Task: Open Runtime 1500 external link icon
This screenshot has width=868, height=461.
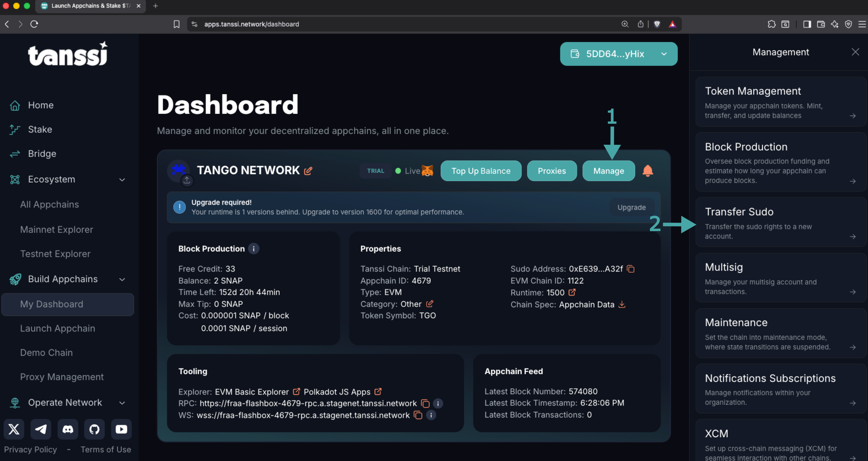Action: coord(572,292)
